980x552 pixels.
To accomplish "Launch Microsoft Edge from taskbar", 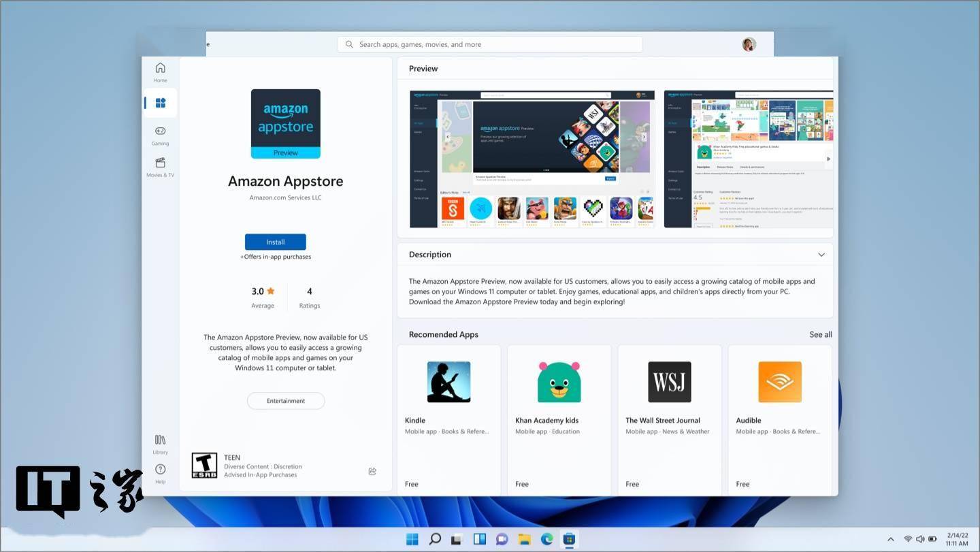I will [x=547, y=539].
